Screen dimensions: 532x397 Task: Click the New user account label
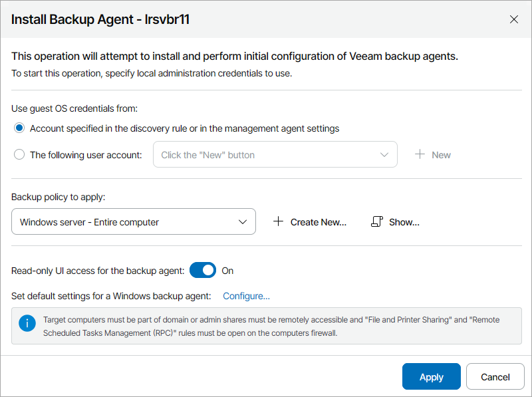pos(441,155)
